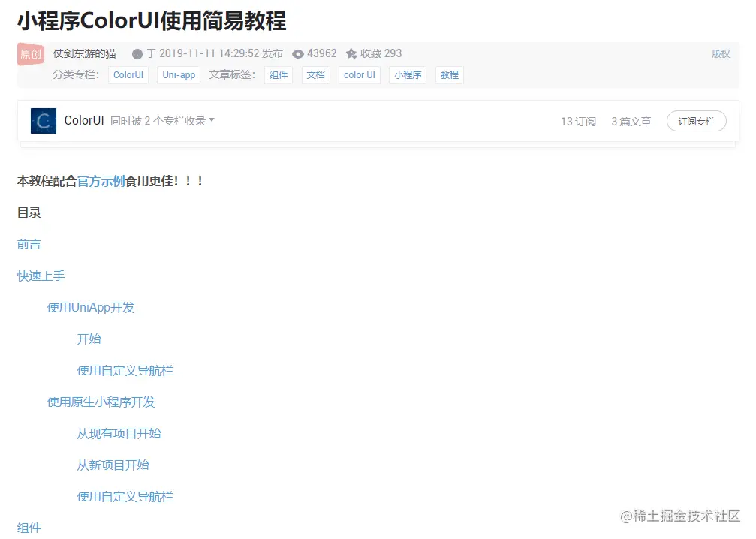Viewport: 756px width, 539px height.
Task: Go to 从新项目开始 subsection
Action: (x=113, y=465)
